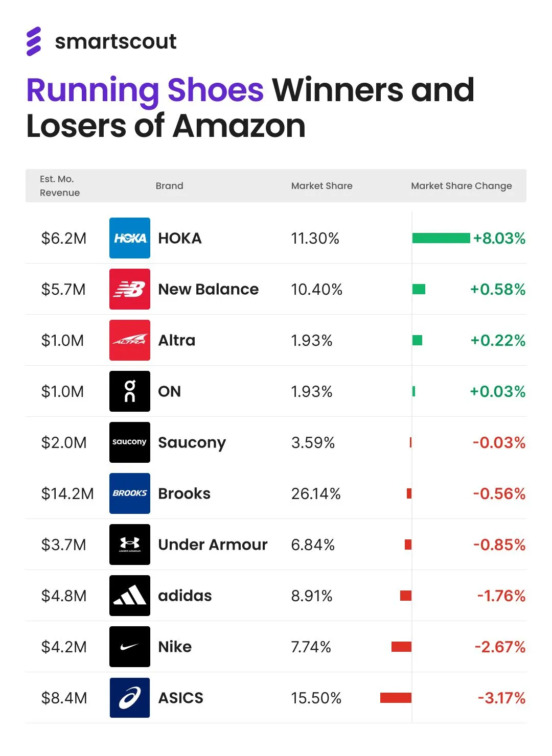
Task: Click the Est. Mo. Revenue header
Action: (60, 186)
